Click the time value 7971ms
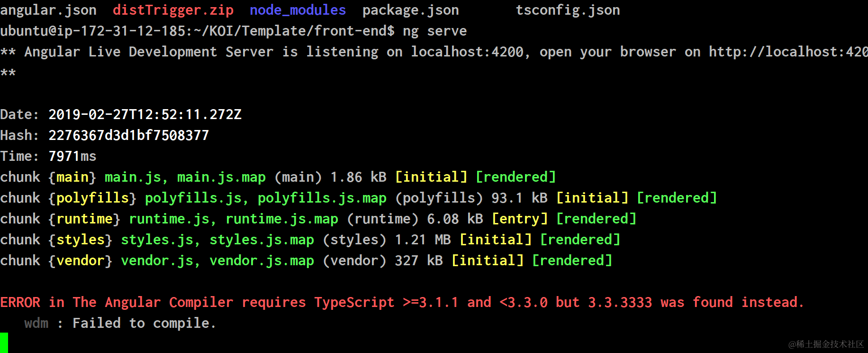The image size is (868, 353). 72,157
